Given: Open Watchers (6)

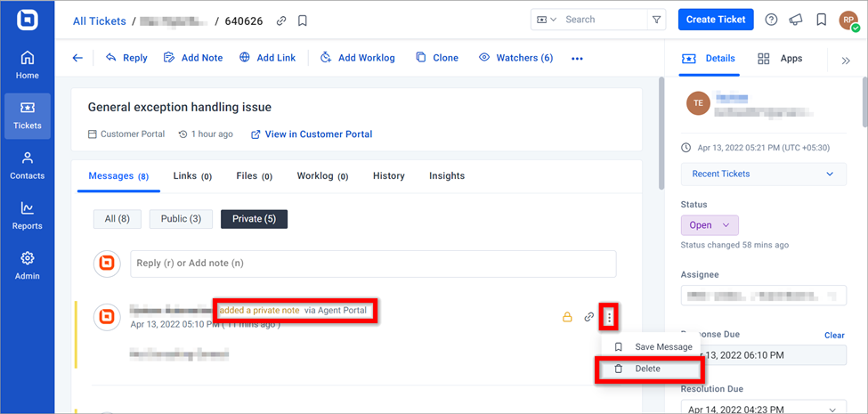Looking at the screenshot, I should coord(515,58).
